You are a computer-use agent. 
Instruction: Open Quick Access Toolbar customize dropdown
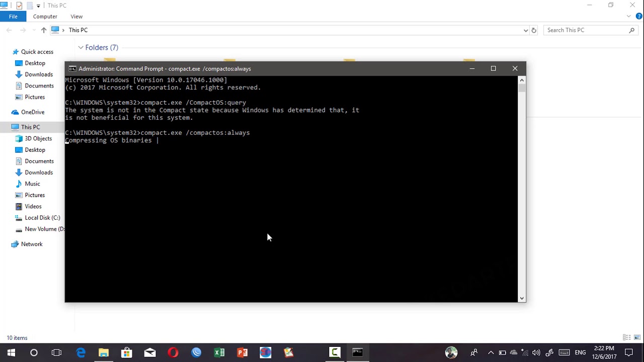(38, 6)
